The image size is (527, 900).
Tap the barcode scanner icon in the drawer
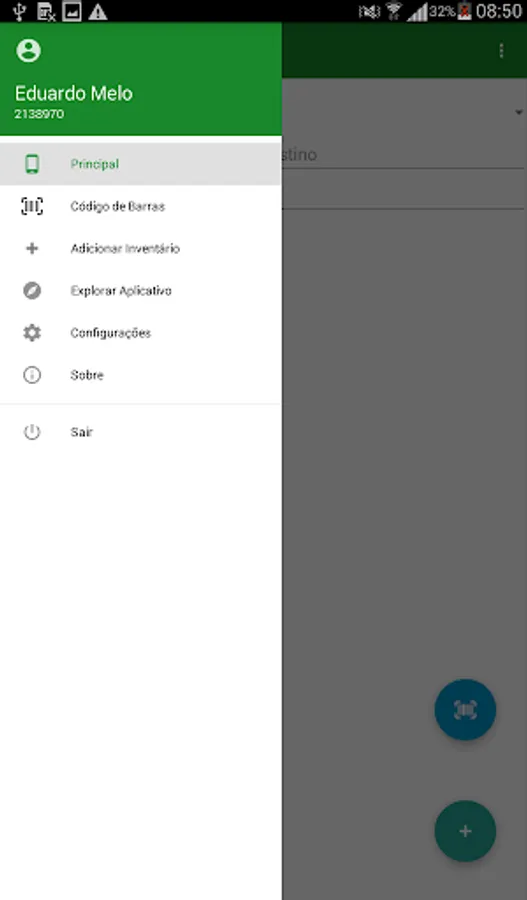pyautogui.click(x=32, y=206)
